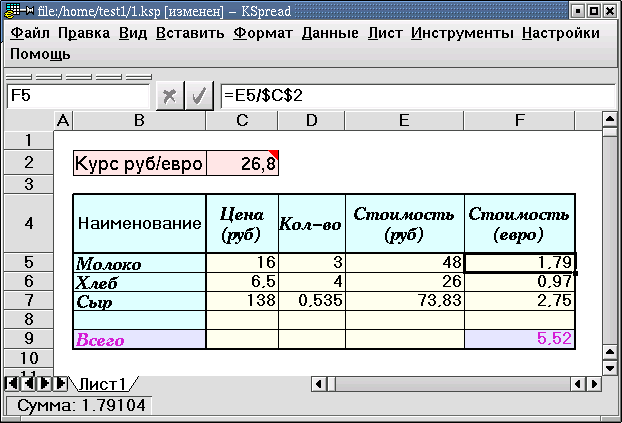Select row 1 header

coord(29,140)
